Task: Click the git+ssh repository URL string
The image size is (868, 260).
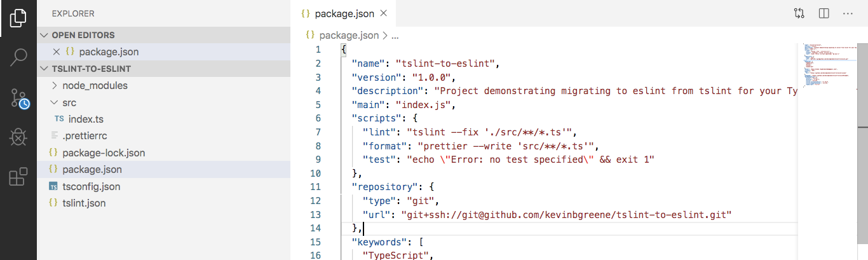Action: tap(569, 215)
